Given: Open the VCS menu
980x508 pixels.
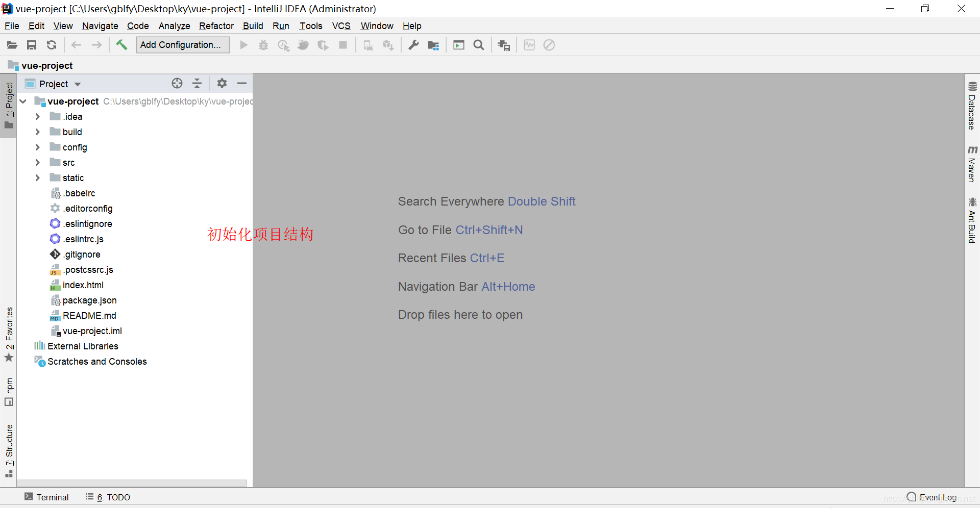Looking at the screenshot, I should [x=341, y=26].
